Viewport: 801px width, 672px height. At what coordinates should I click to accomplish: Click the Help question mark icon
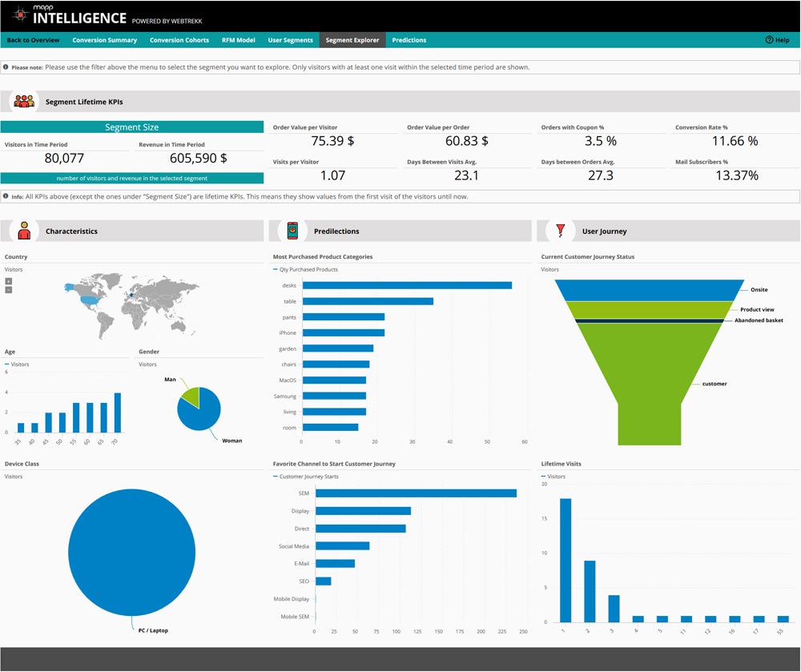(x=769, y=40)
